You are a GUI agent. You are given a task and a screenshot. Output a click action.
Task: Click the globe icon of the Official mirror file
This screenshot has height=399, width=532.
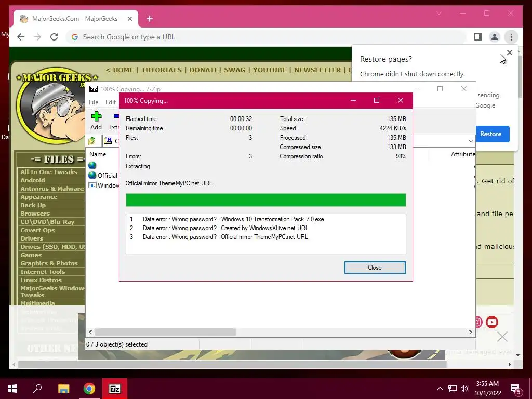92,175
